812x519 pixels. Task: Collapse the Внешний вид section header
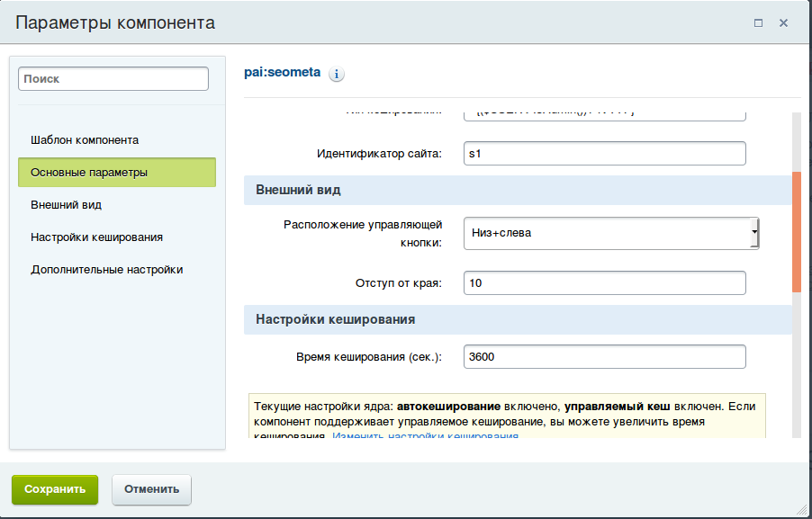tap(517, 191)
